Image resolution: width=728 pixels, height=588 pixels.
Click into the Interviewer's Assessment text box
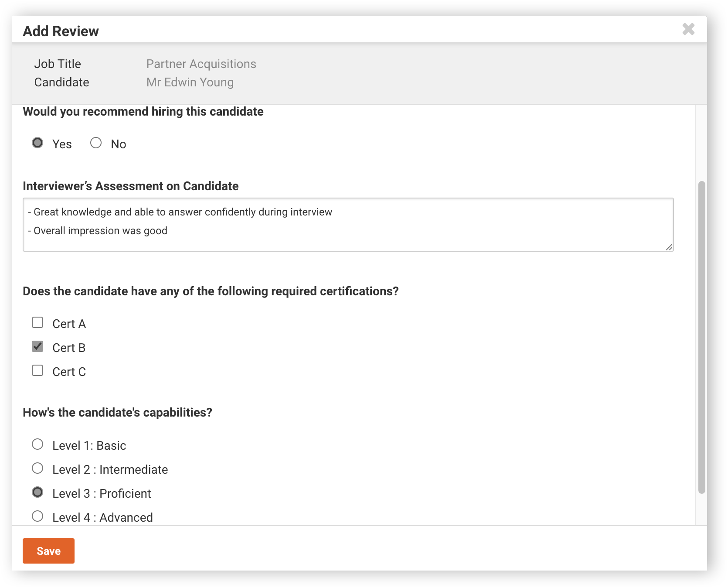tap(348, 225)
